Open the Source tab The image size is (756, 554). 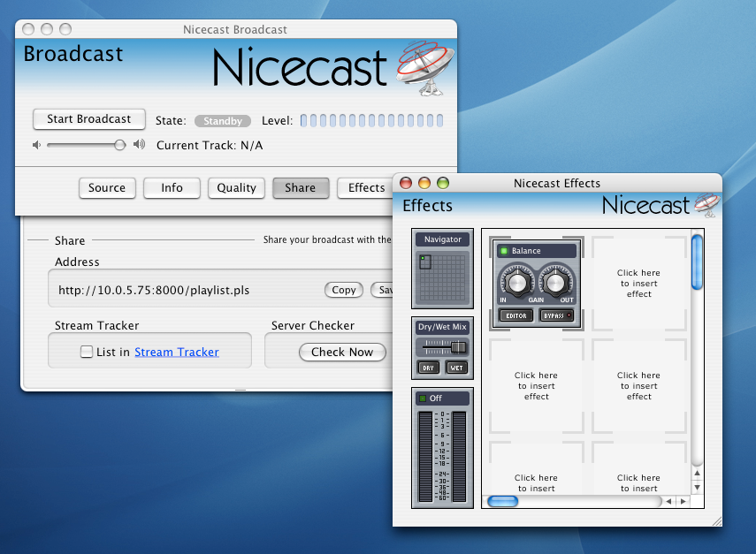(x=107, y=188)
